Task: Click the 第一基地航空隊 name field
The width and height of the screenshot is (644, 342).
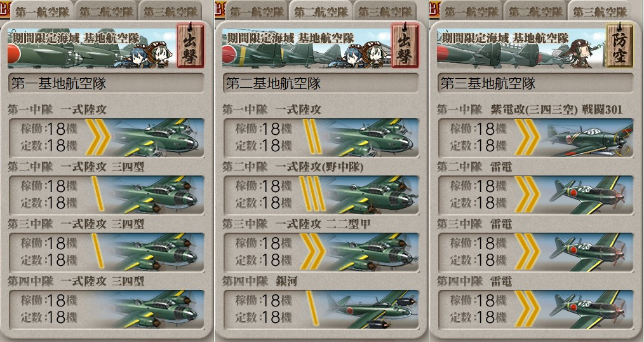Action: [106, 83]
